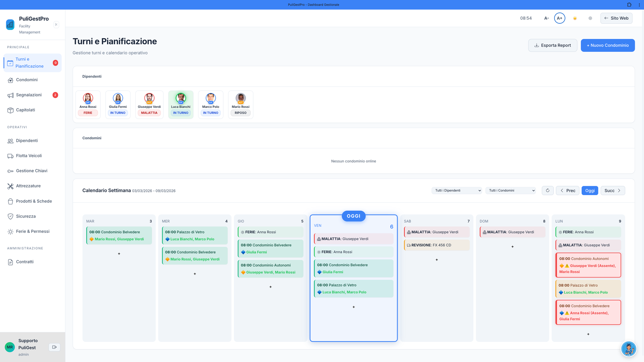Viewport: 644px width, 362px height.
Task: Open Ferie & Permessi from the sidebar
Action: (x=32, y=231)
